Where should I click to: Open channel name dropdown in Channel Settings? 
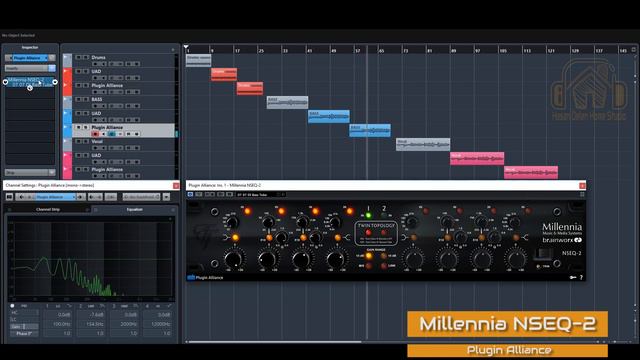click(x=55, y=197)
